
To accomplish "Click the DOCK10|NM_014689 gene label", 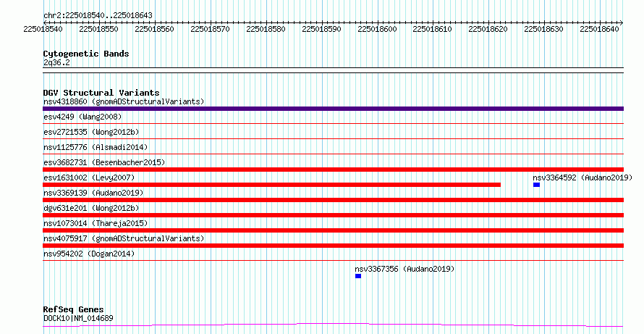I will pyautogui.click(x=78, y=318).
